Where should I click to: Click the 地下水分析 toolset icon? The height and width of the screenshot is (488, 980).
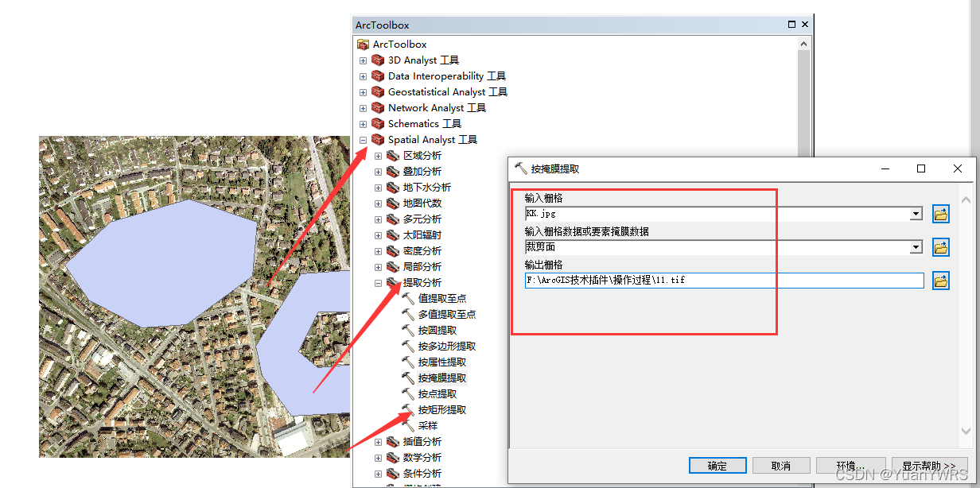point(393,188)
